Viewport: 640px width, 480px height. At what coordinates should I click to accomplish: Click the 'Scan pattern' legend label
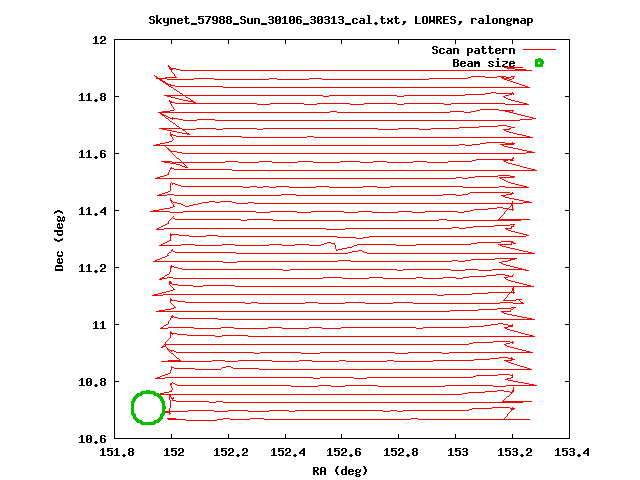coord(473,50)
